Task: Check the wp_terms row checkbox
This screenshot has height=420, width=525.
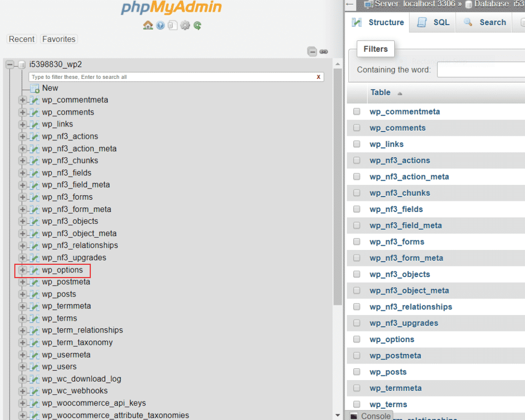Action: (x=357, y=404)
